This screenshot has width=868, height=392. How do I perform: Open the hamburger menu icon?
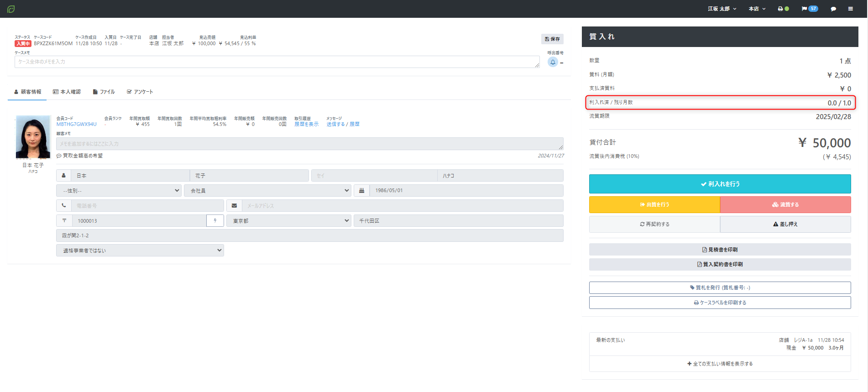(x=851, y=9)
